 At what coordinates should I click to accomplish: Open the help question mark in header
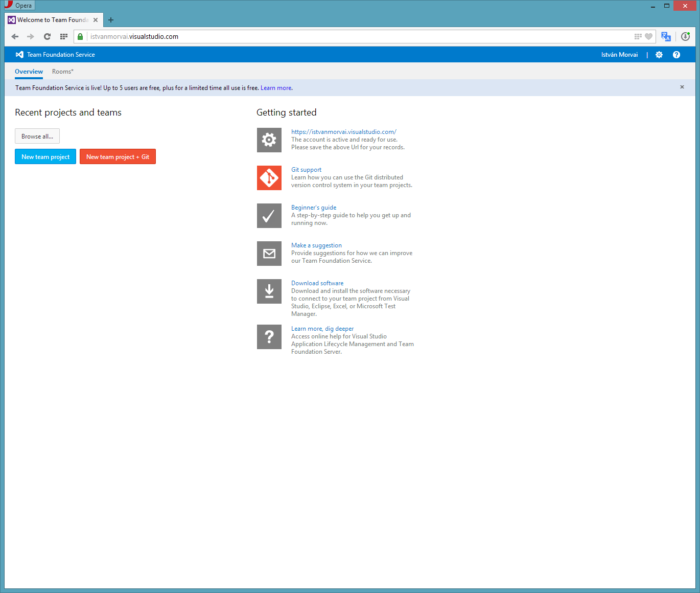676,55
